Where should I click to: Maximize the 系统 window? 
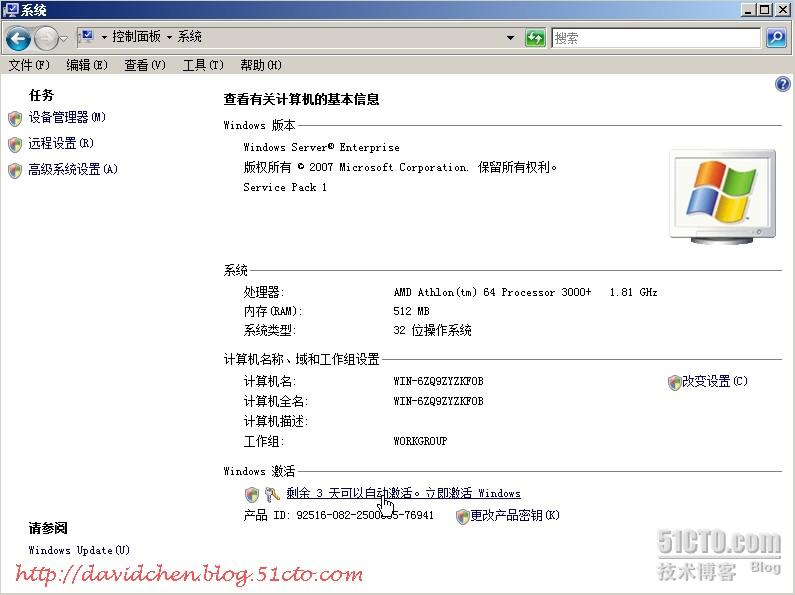(x=765, y=9)
